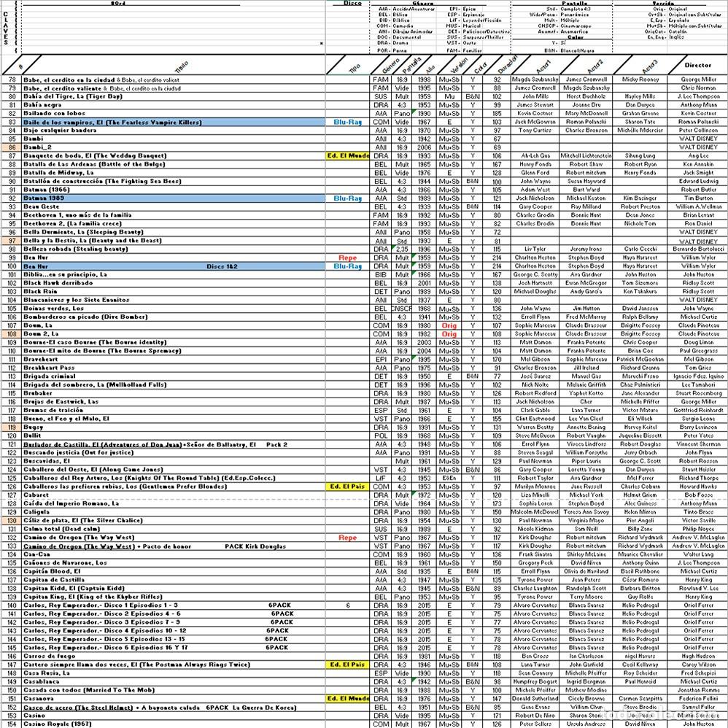
Task: Click the title 'Batalla de Midway, La'
Action: [58, 173]
